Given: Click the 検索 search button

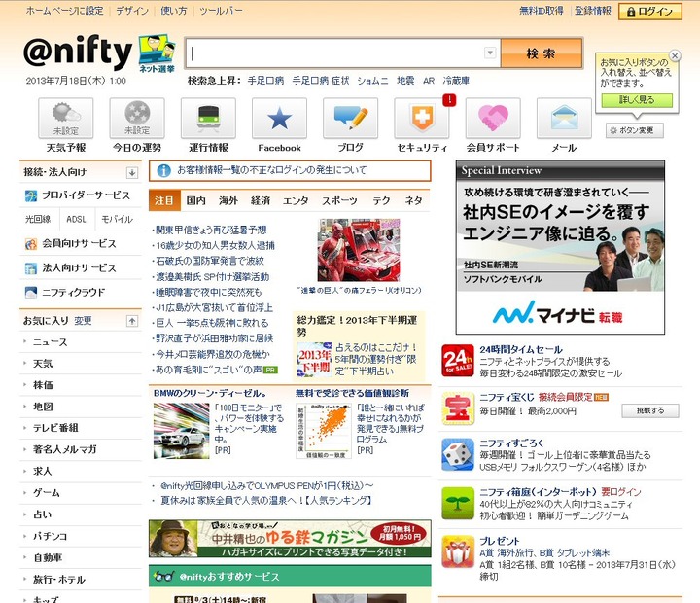Looking at the screenshot, I should [x=542, y=53].
